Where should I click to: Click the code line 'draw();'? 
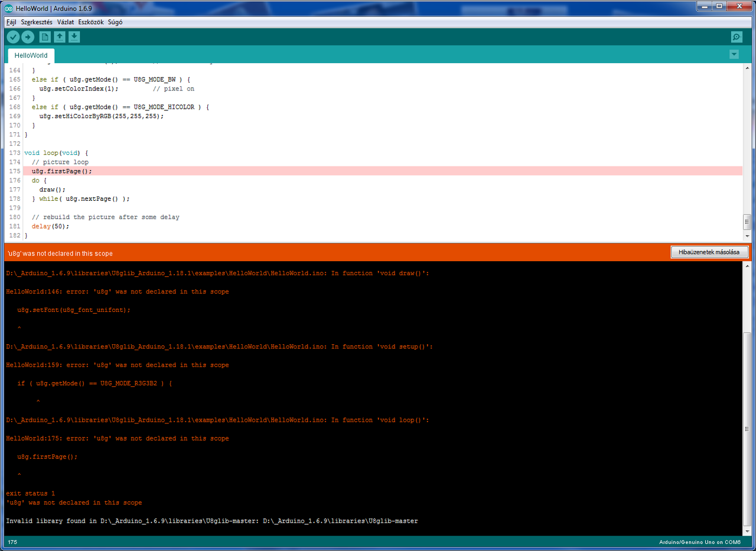pos(51,190)
